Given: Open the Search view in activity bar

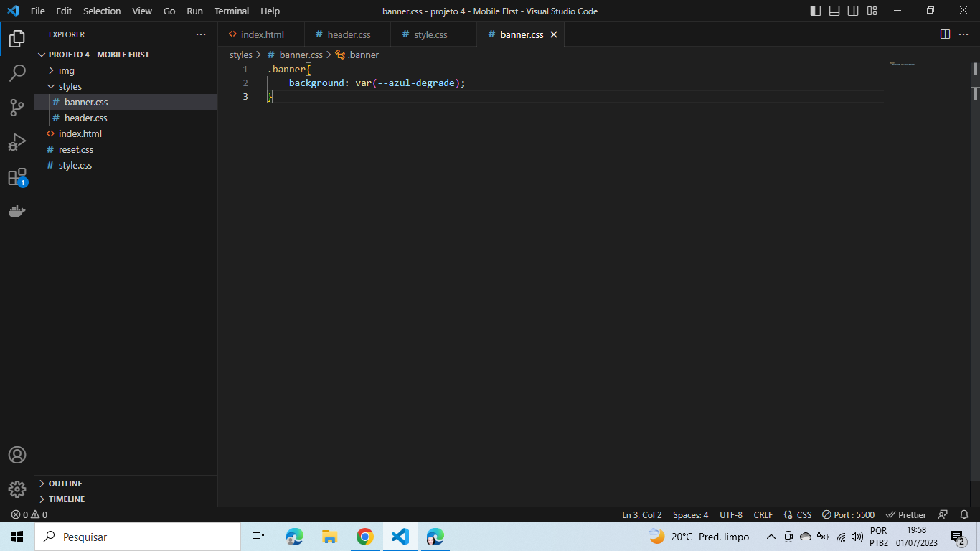Looking at the screenshot, I should click(x=17, y=73).
